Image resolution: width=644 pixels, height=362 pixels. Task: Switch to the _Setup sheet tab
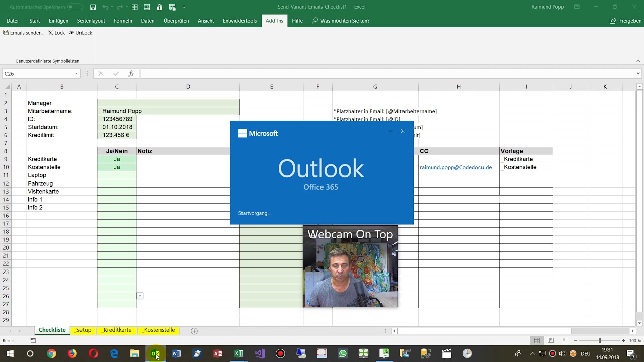[x=83, y=330]
